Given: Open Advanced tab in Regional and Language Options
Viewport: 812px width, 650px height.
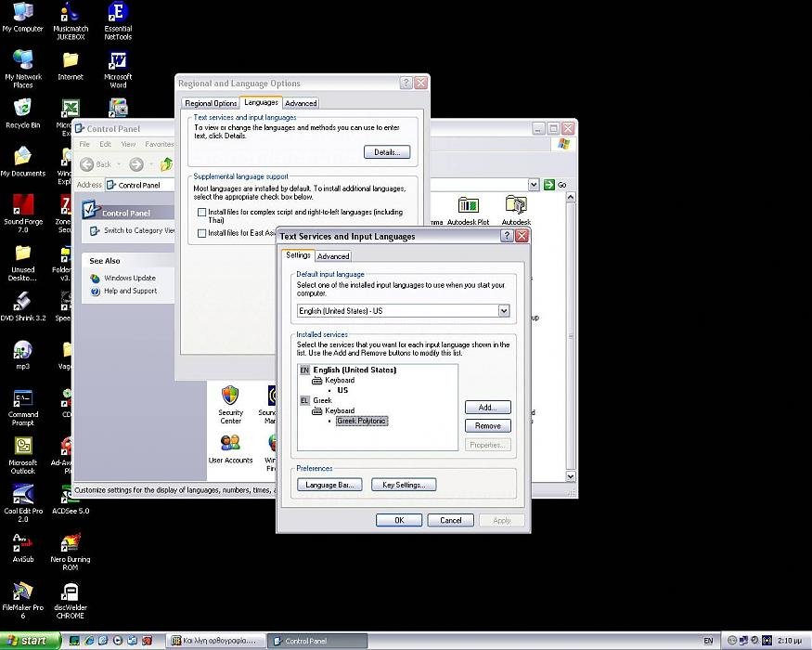Looking at the screenshot, I should pyautogui.click(x=301, y=103).
